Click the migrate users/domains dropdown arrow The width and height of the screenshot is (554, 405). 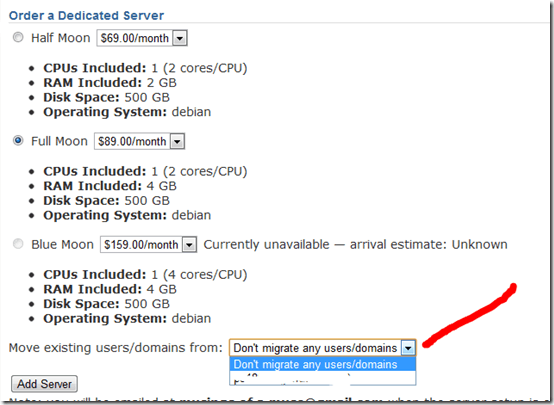(408, 348)
